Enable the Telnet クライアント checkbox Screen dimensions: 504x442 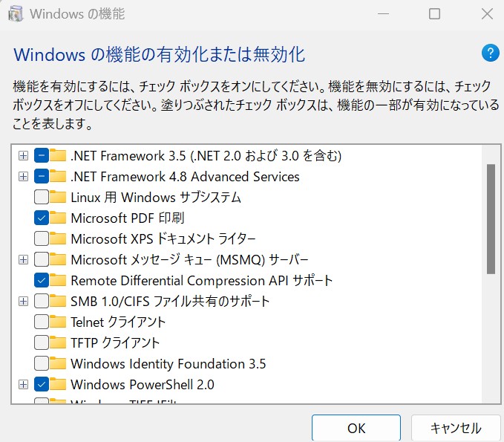[x=42, y=322]
